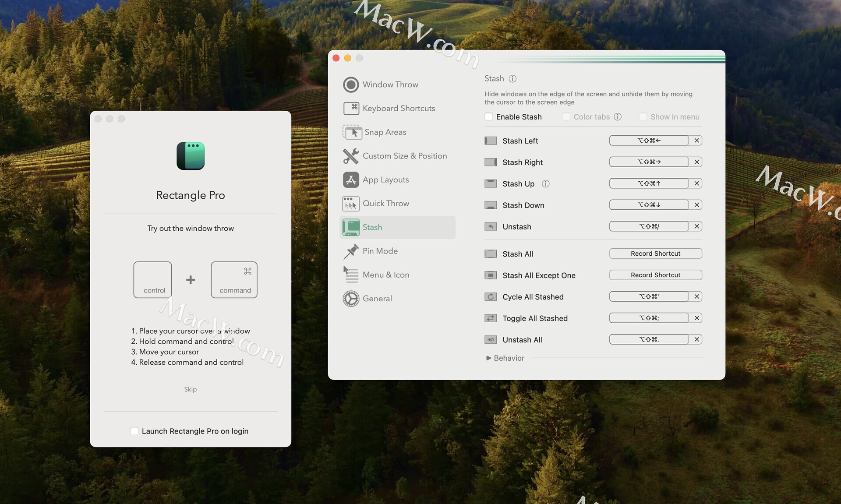Clear the Stash Right shortcut
Viewport: 841px width, 504px height.
coord(696,162)
